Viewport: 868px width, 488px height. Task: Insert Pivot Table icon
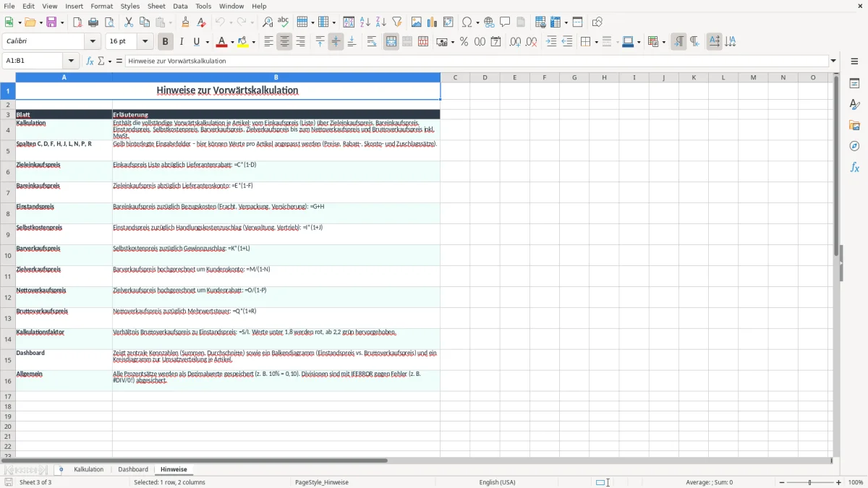[448, 22]
